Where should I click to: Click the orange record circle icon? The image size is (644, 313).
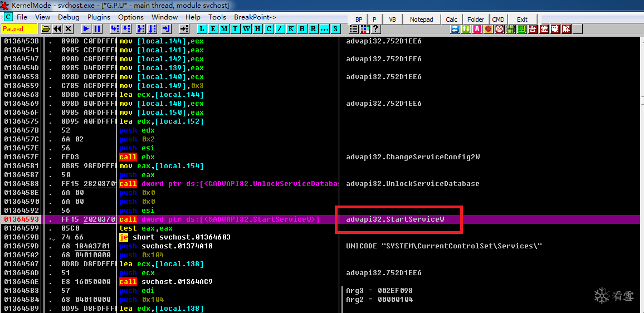(489, 29)
